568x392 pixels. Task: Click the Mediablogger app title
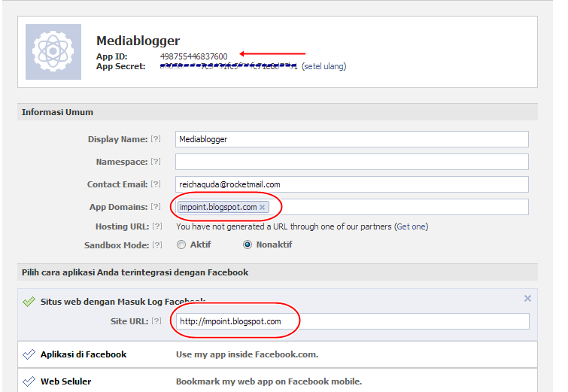(138, 41)
